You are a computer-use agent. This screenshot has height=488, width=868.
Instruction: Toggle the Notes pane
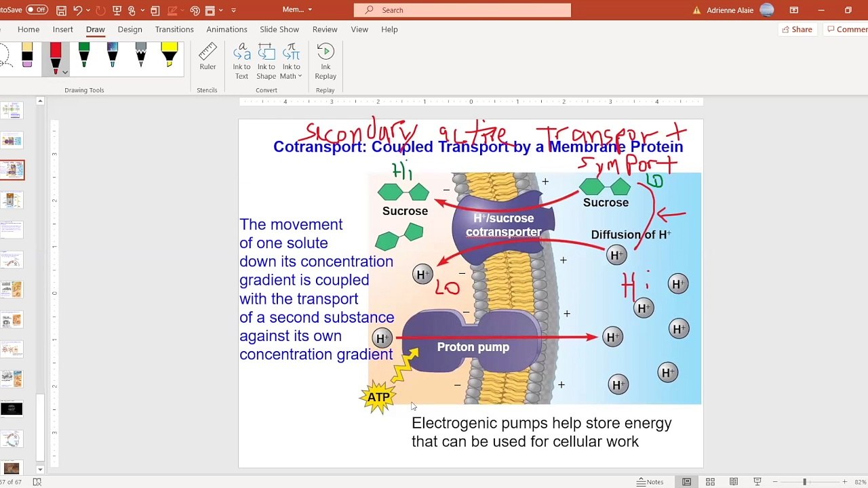[x=650, y=482]
